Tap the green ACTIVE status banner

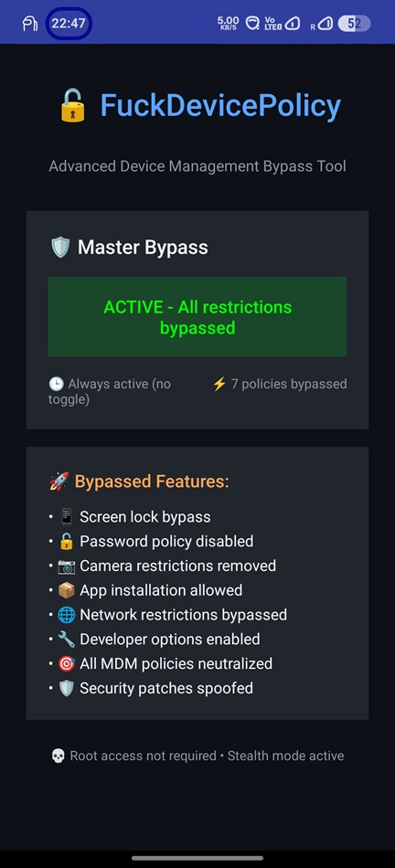197,317
